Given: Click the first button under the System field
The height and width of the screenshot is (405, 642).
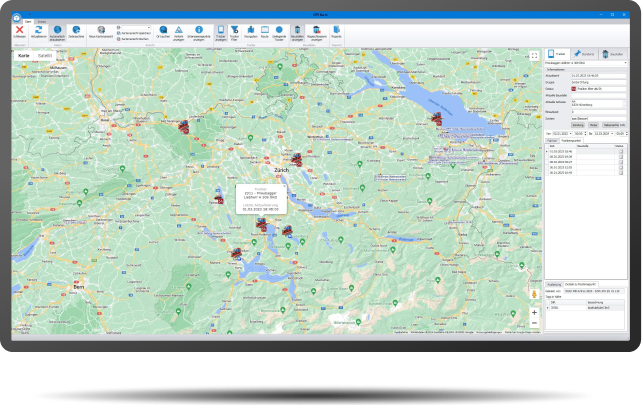Looking at the screenshot, I should pyautogui.click(x=578, y=125).
